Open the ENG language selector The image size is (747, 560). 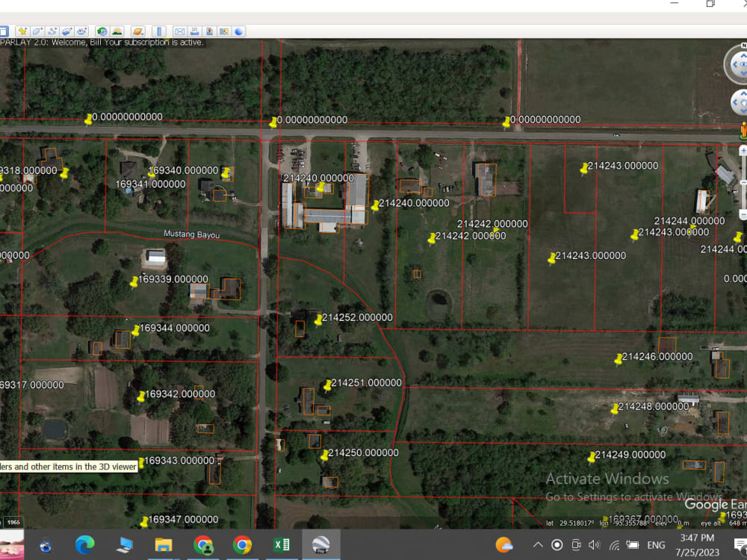656,544
